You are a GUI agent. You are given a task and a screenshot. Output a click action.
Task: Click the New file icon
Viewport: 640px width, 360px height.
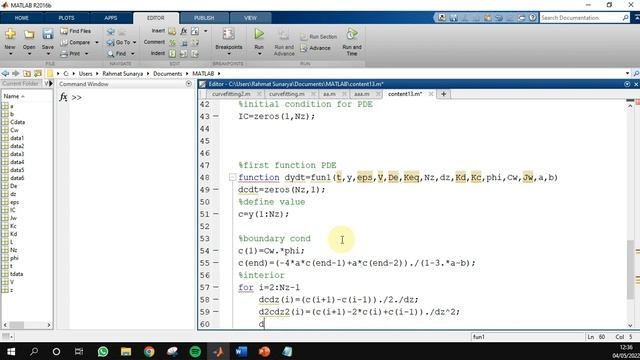click(10, 34)
